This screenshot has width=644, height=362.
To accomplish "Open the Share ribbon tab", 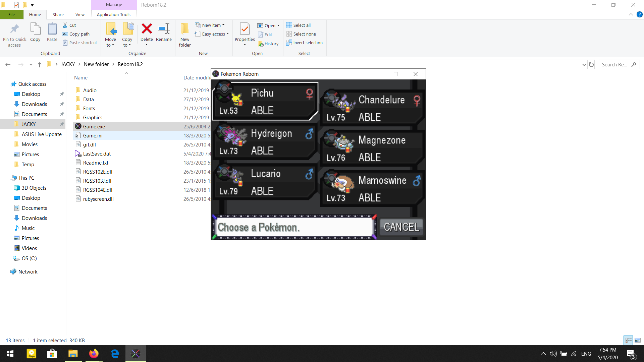I will (58, 14).
